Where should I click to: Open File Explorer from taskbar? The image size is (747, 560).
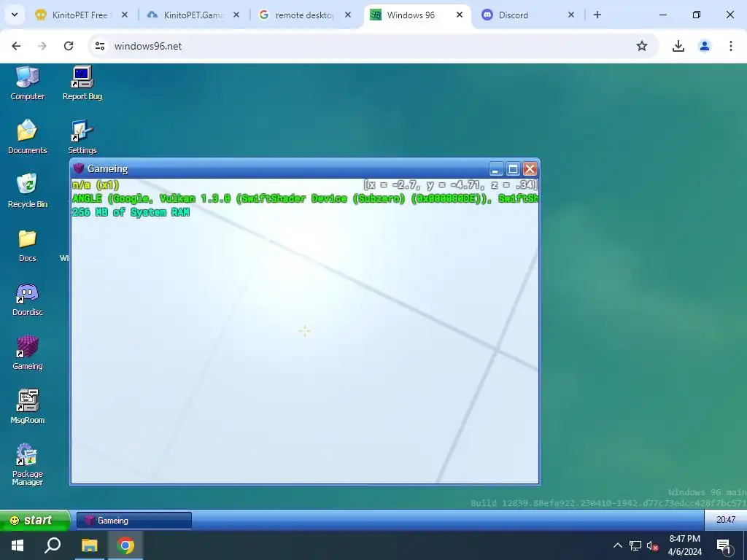click(89, 545)
